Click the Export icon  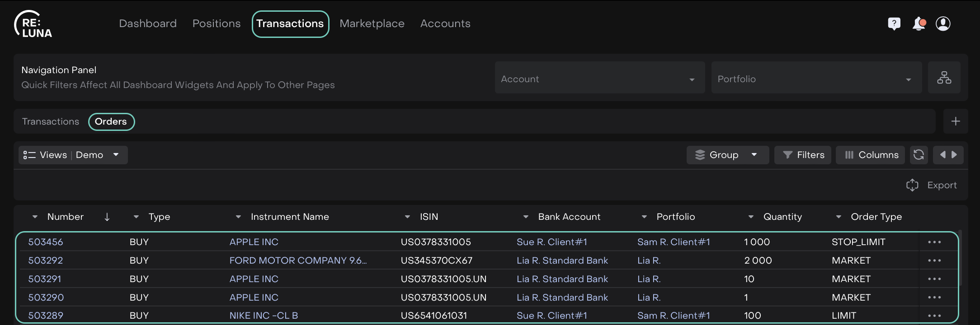coord(912,185)
